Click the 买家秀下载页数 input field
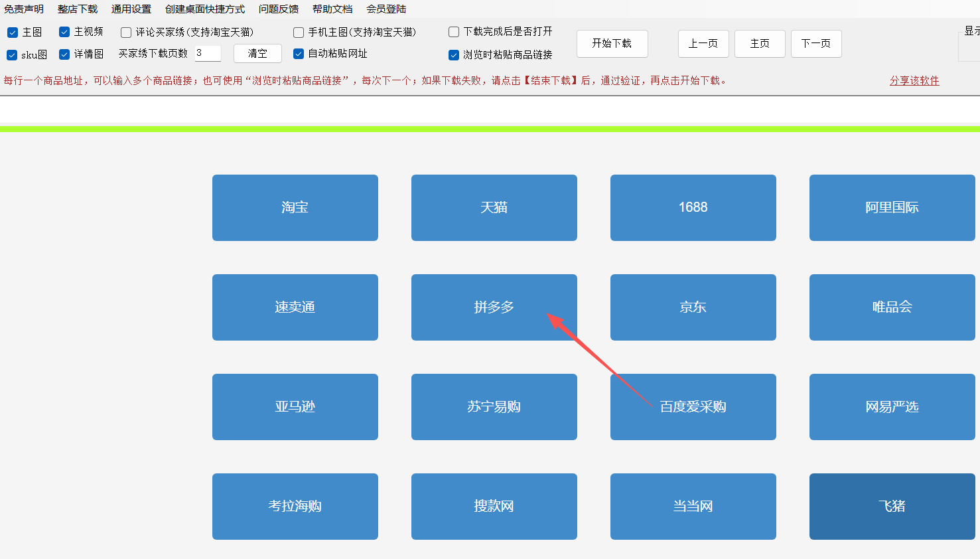Image resolution: width=980 pixels, height=559 pixels. tap(208, 53)
